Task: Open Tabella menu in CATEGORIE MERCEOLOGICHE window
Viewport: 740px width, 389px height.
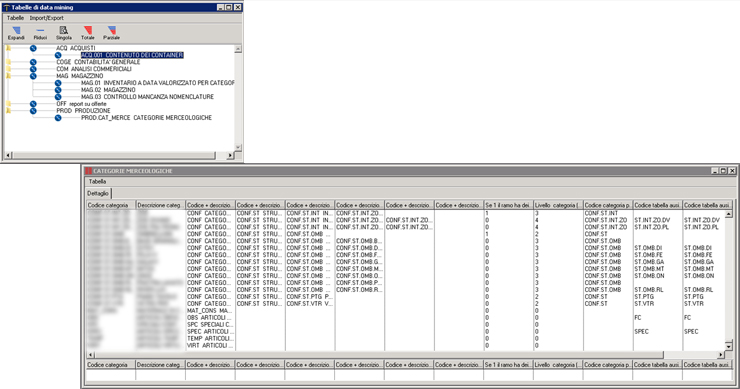Action: tap(97, 181)
